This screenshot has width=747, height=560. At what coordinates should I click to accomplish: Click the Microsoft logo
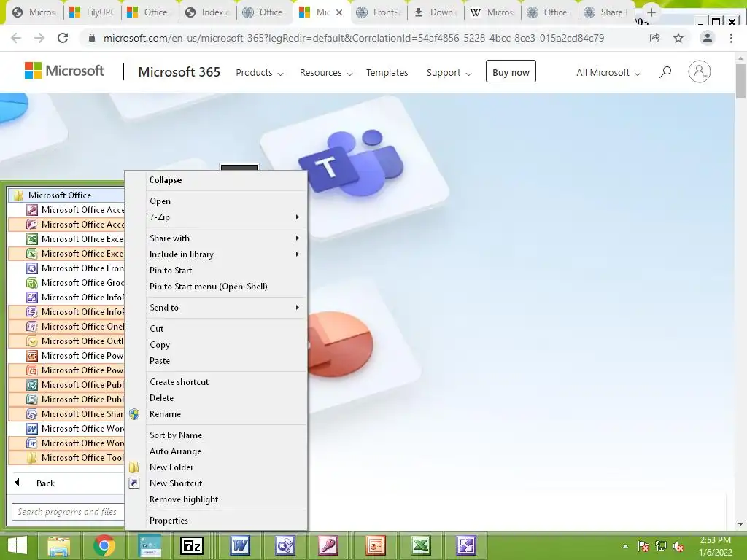click(x=64, y=71)
